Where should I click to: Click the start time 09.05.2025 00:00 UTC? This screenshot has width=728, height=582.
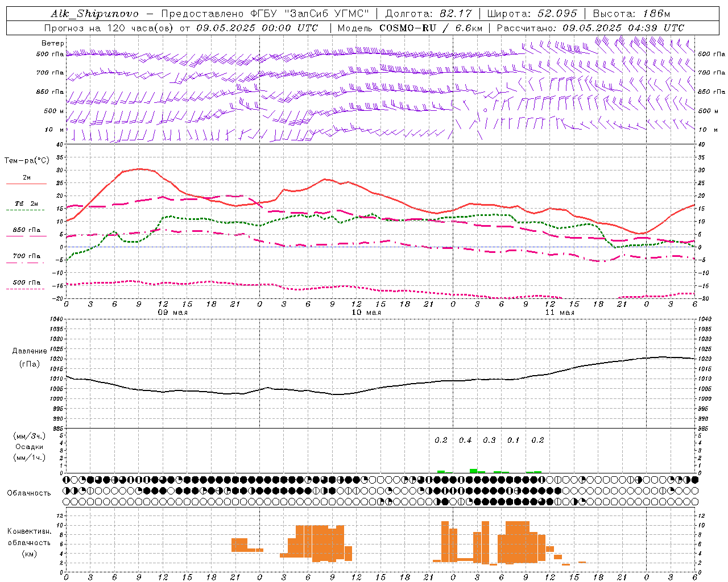pyautogui.click(x=257, y=28)
